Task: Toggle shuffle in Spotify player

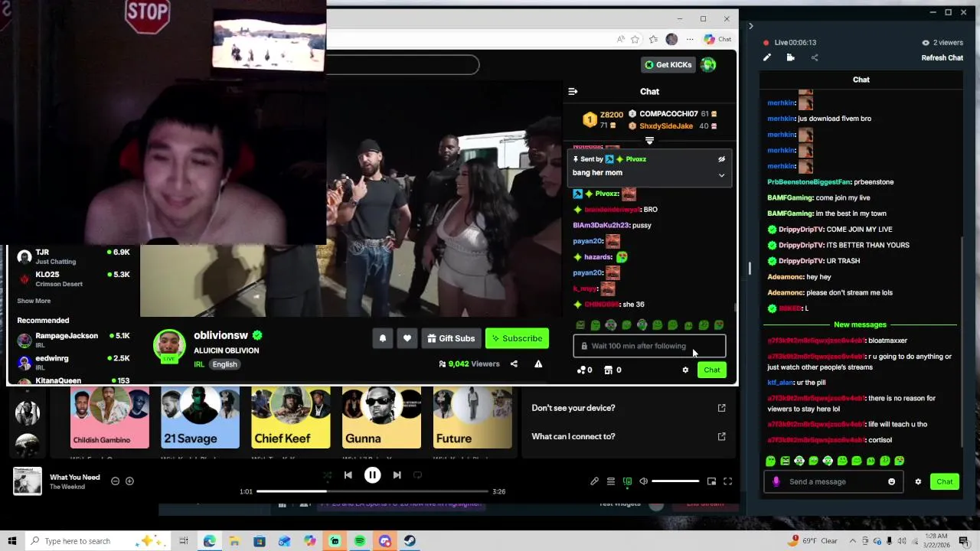Action: tap(328, 475)
